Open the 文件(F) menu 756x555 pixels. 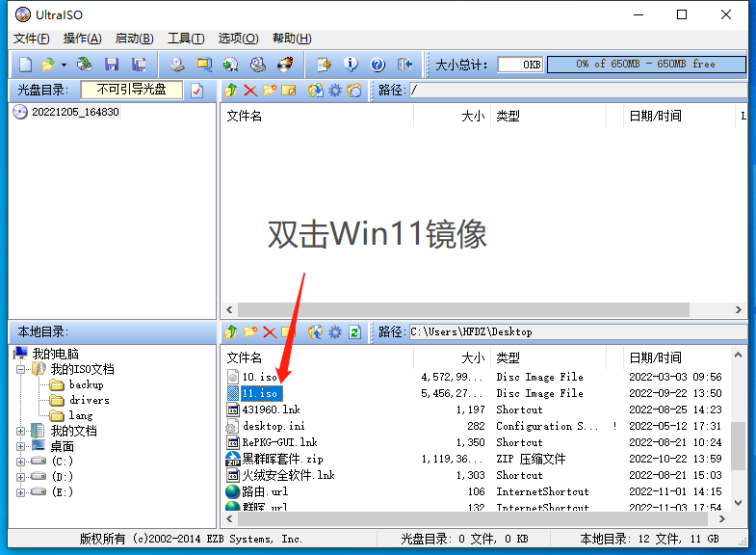[x=32, y=39]
